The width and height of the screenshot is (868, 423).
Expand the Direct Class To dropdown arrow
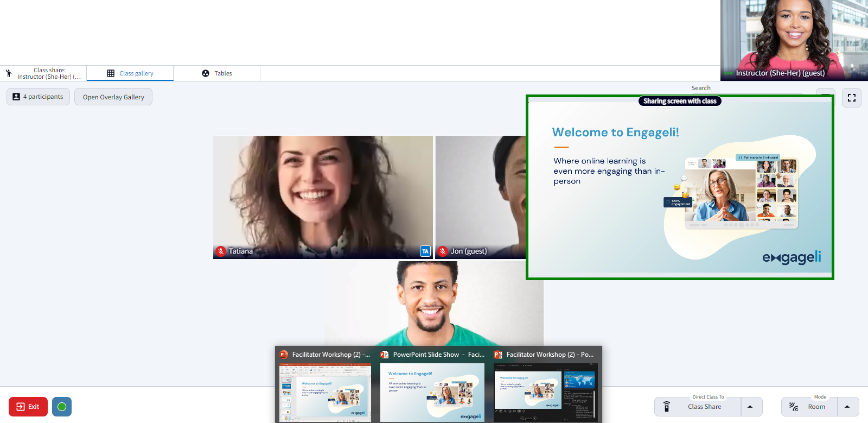click(750, 407)
